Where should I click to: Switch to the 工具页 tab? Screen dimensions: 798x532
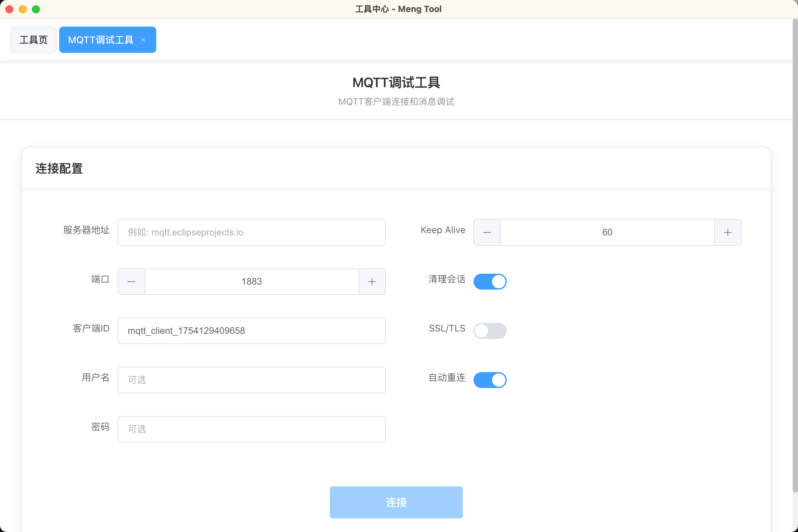pos(33,40)
